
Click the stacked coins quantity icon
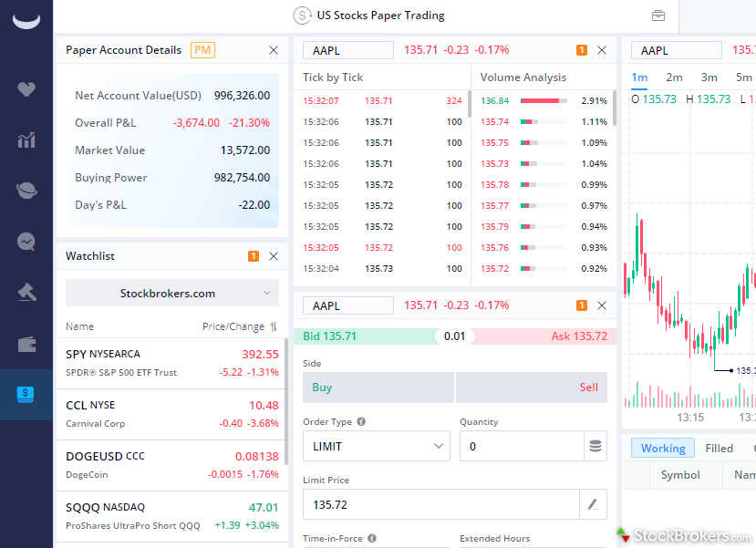pyautogui.click(x=595, y=446)
